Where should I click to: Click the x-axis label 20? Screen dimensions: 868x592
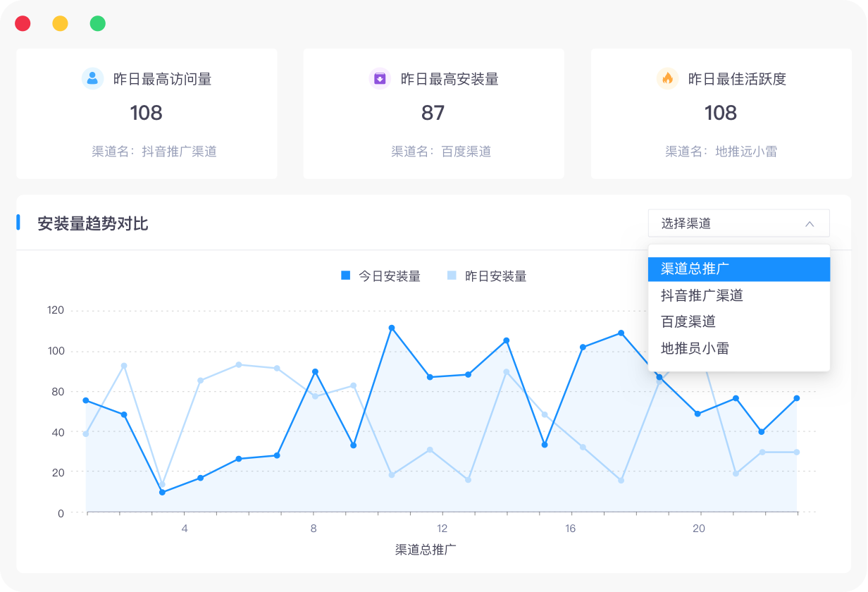click(x=699, y=529)
